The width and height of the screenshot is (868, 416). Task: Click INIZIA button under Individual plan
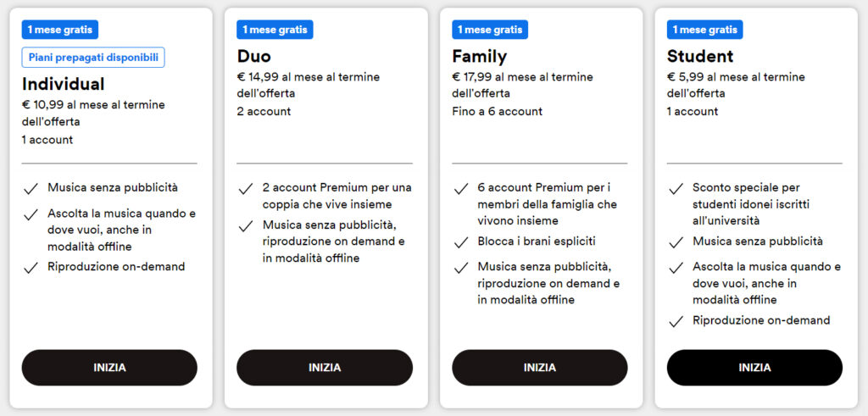point(109,368)
